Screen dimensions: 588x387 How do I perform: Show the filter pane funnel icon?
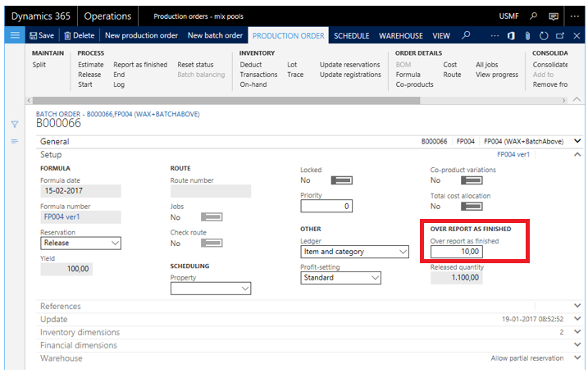tap(15, 124)
